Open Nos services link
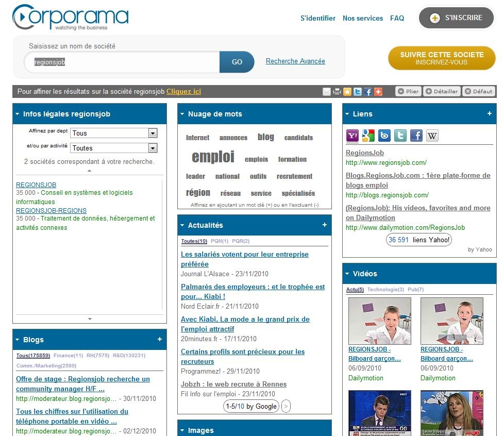The image size is (504, 436). tap(363, 18)
